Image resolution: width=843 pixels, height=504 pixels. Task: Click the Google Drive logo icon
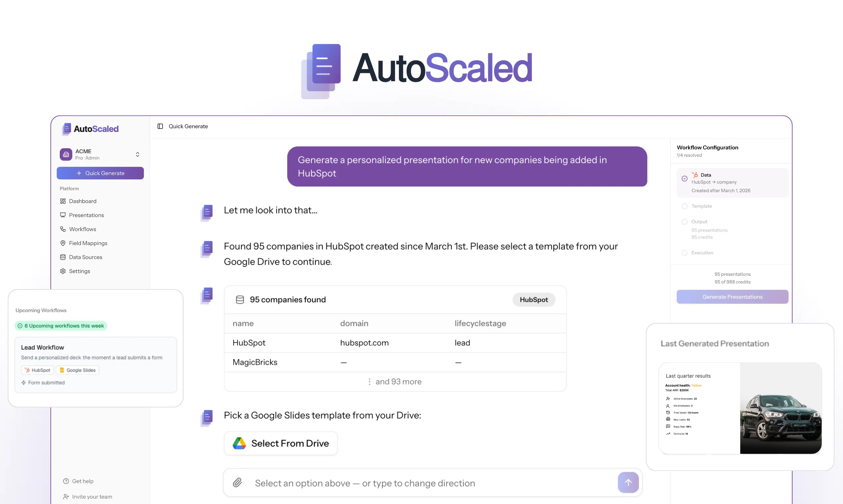pyautogui.click(x=239, y=443)
